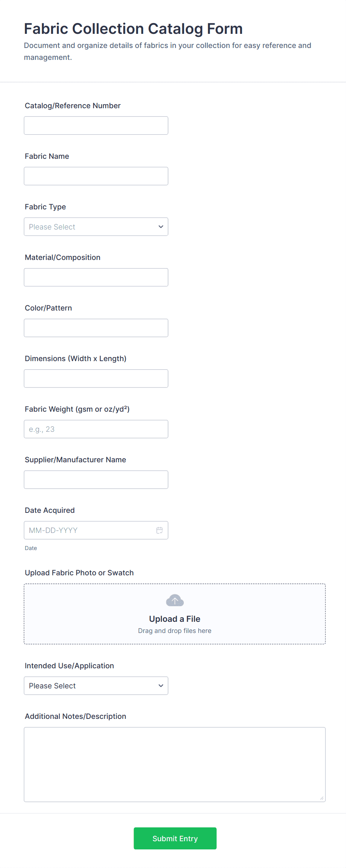Click the Supplier/Manufacturer Name field

(x=96, y=480)
